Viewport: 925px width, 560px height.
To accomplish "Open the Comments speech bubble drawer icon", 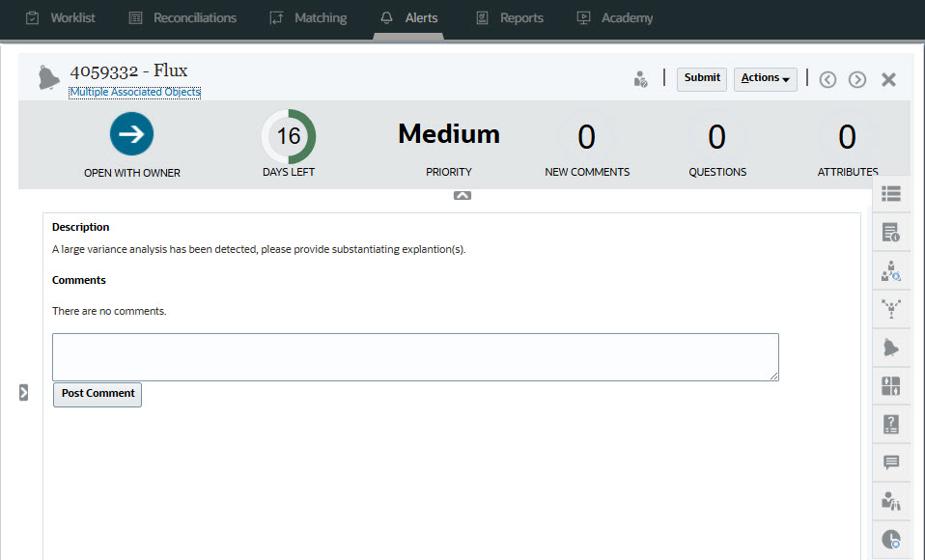I will [x=891, y=462].
